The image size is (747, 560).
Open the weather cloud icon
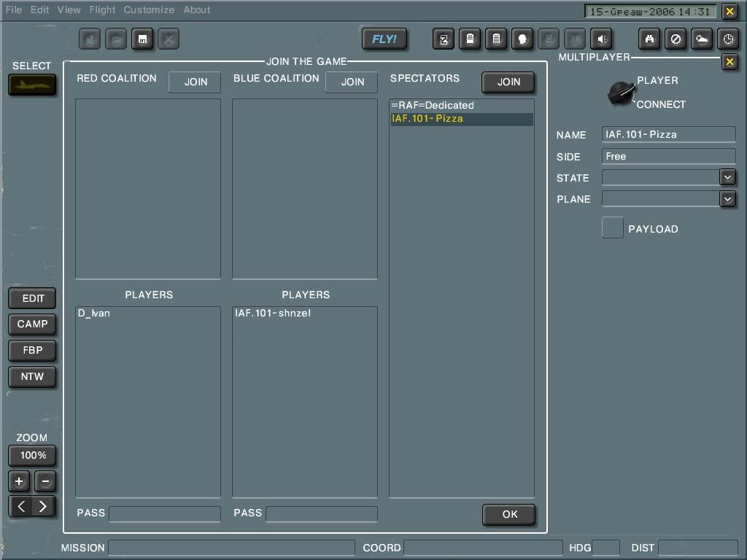pyautogui.click(x=702, y=39)
